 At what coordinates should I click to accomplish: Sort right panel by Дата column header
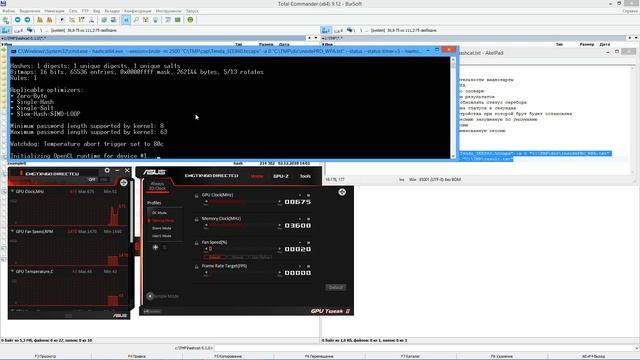(x=605, y=44)
